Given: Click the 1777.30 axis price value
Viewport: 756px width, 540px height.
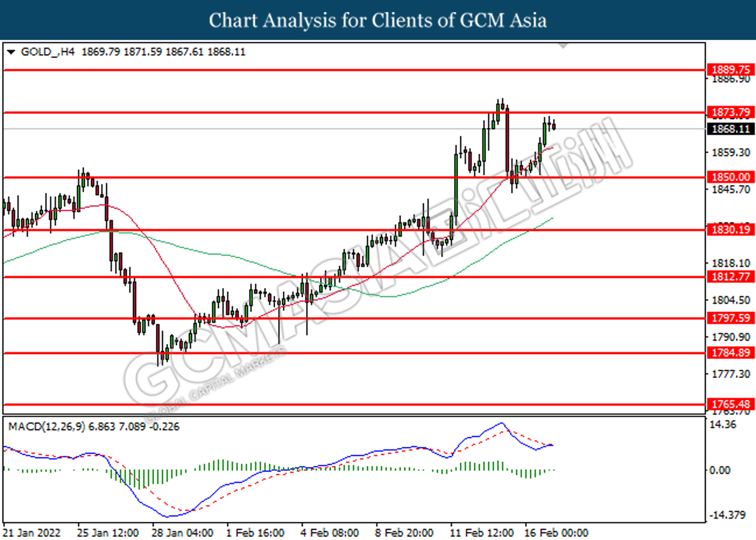Looking at the screenshot, I should click(x=731, y=374).
